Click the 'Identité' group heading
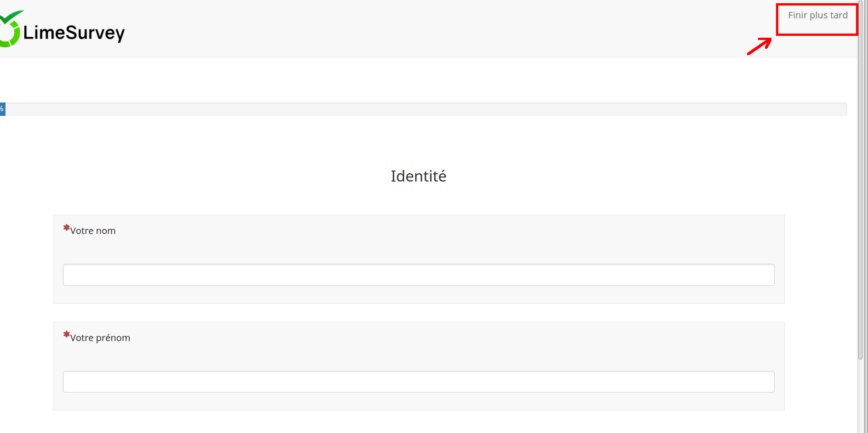Screen dimensions: 868x433 pyautogui.click(x=419, y=176)
